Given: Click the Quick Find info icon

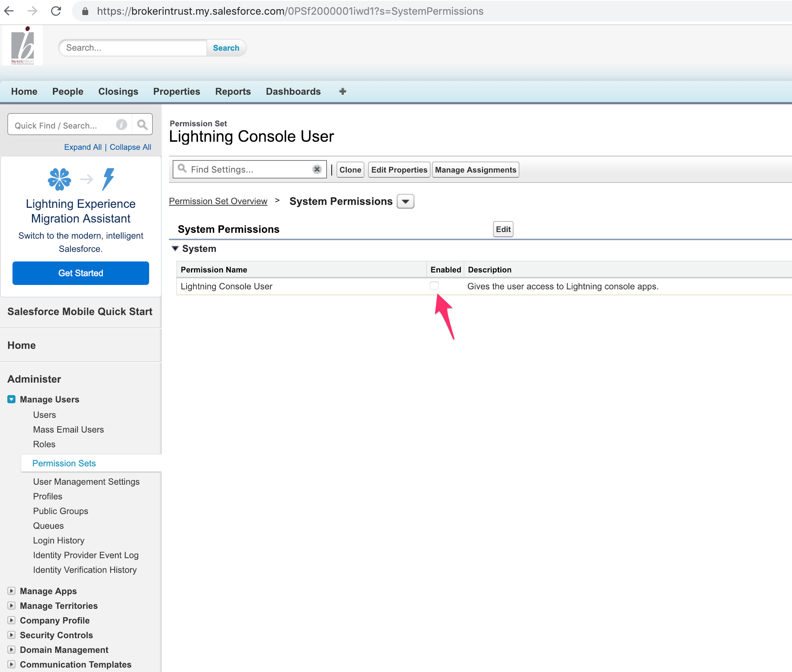Looking at the screenshot, I should (121, 124).
